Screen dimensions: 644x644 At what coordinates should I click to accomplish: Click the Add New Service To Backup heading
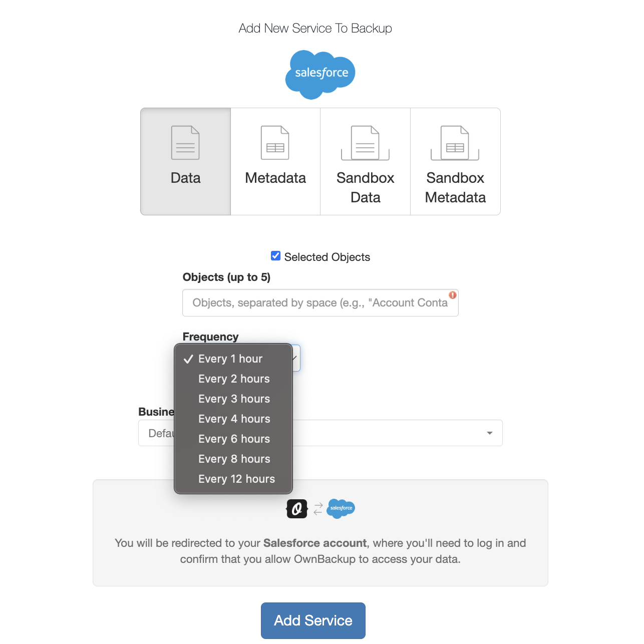[x=315, y=28]
